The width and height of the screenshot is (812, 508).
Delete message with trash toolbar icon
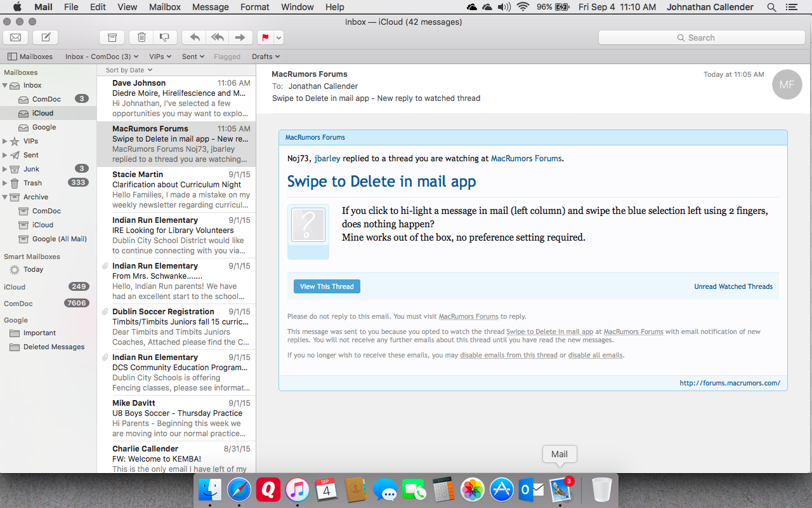click(141, 37)
